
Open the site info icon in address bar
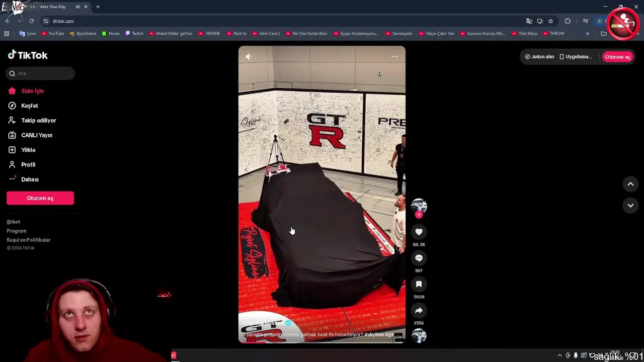[46, 21]
